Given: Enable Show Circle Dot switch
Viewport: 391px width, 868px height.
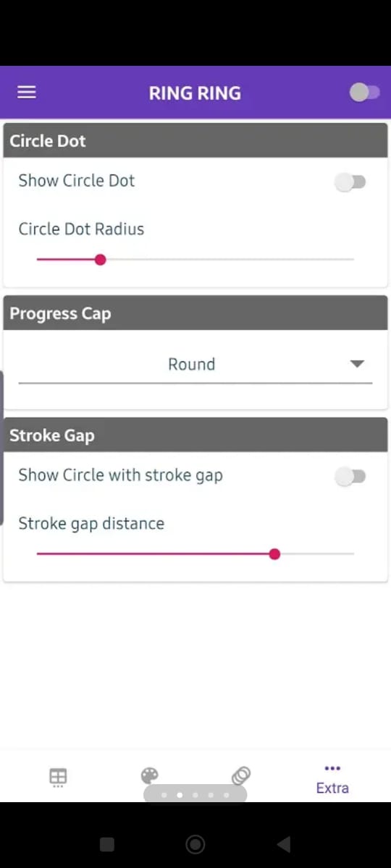Looking at the screenshot, I should point(350,182).
